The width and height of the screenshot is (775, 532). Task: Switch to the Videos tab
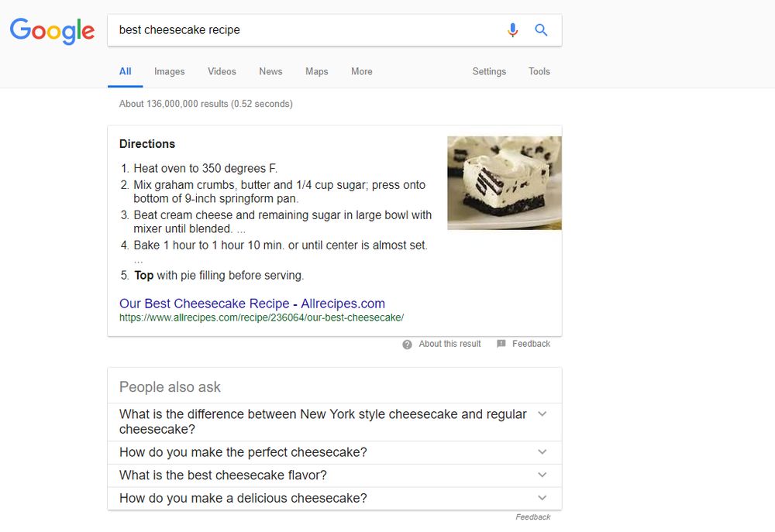pos(222,71)
